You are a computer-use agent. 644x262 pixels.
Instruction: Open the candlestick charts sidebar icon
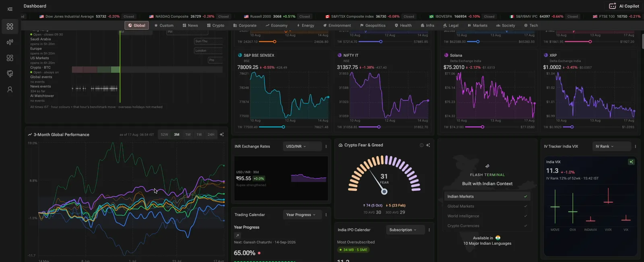pyautogui.click(x=10, y=42)
